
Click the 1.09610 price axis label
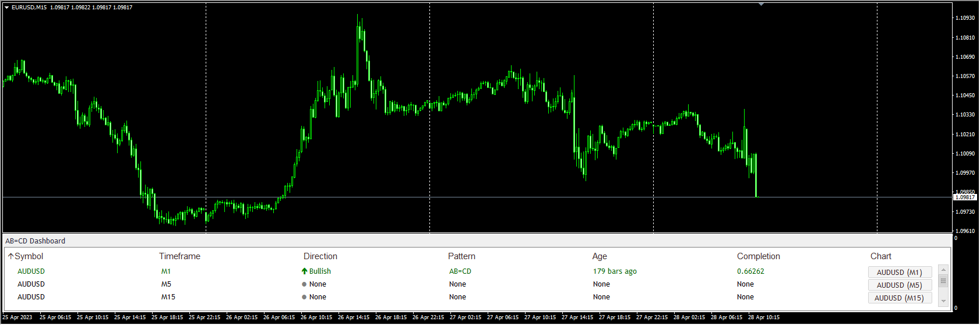pos(965,231)
